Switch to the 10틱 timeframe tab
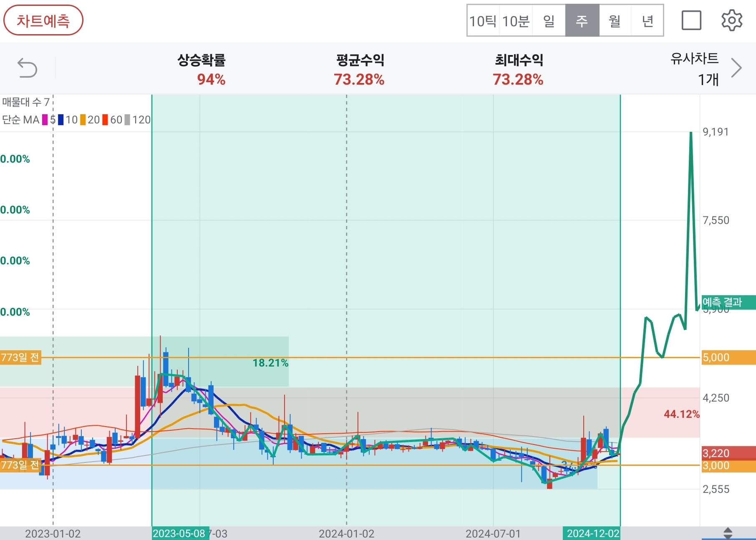Screen dimensions: 756x540 (483, 21)
